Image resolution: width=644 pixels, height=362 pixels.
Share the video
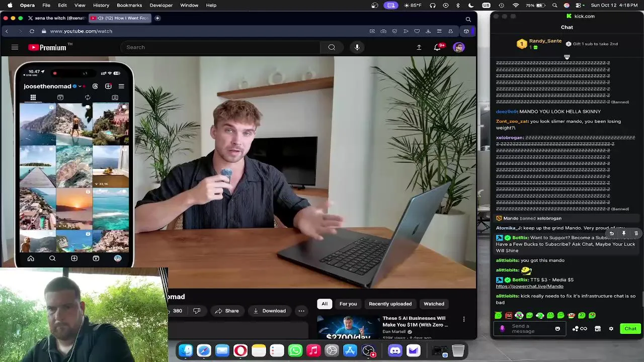click(x=227, y=311)
